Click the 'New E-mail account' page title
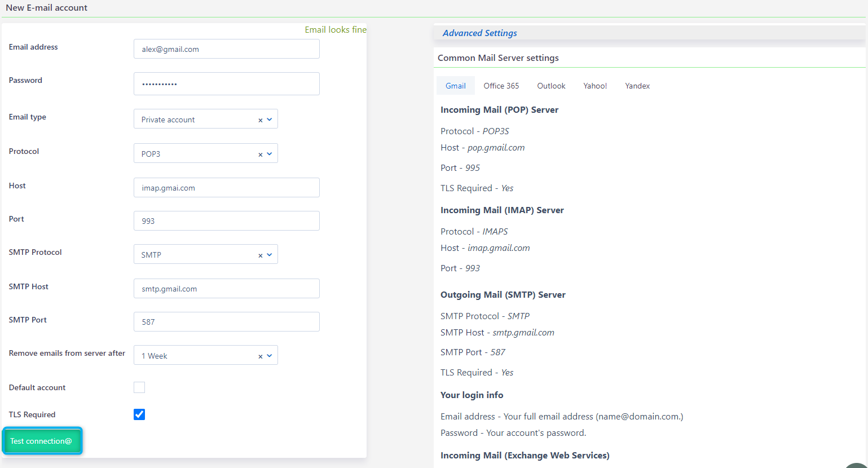 [x=47, y=8]
